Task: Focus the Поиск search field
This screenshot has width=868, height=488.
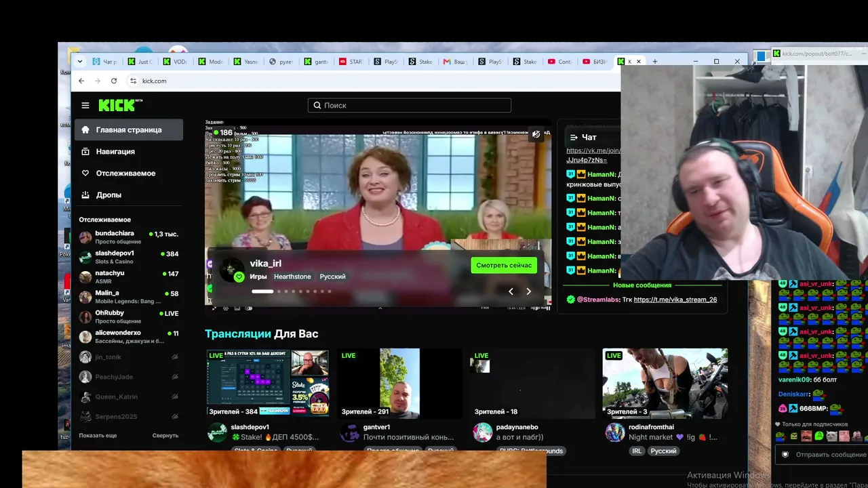Action: click(409, 105)
